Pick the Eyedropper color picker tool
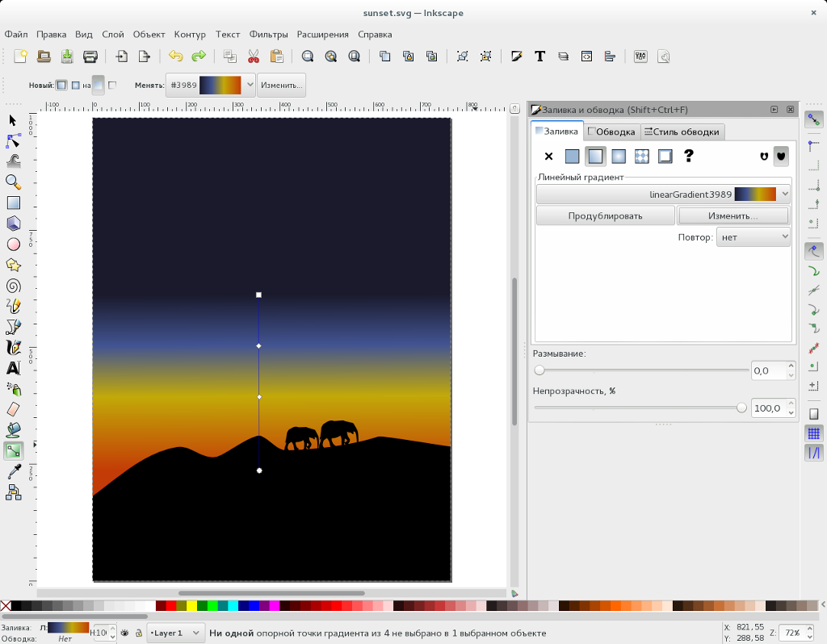This screenshot has height=644, width=827. pyautogui.click(x=13, y=471)
